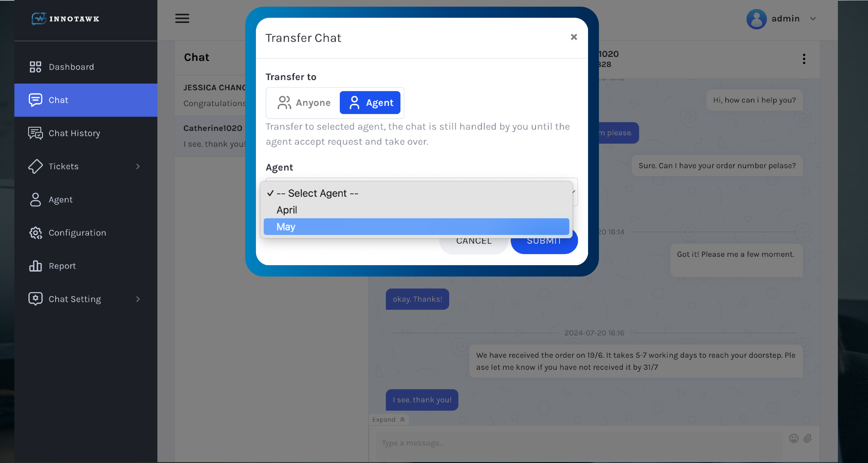
Task: Click the Innotawk logo icon
Action: click(39, 19)
